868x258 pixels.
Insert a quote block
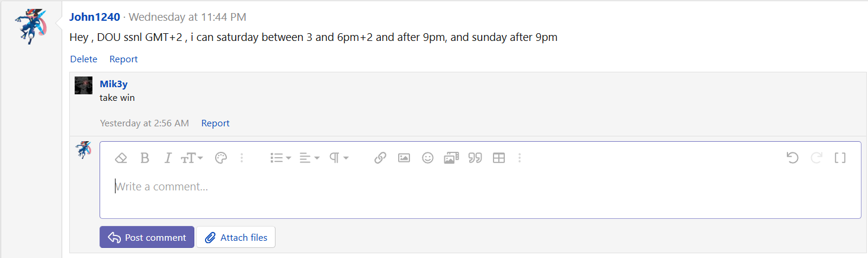click(475, 158)
